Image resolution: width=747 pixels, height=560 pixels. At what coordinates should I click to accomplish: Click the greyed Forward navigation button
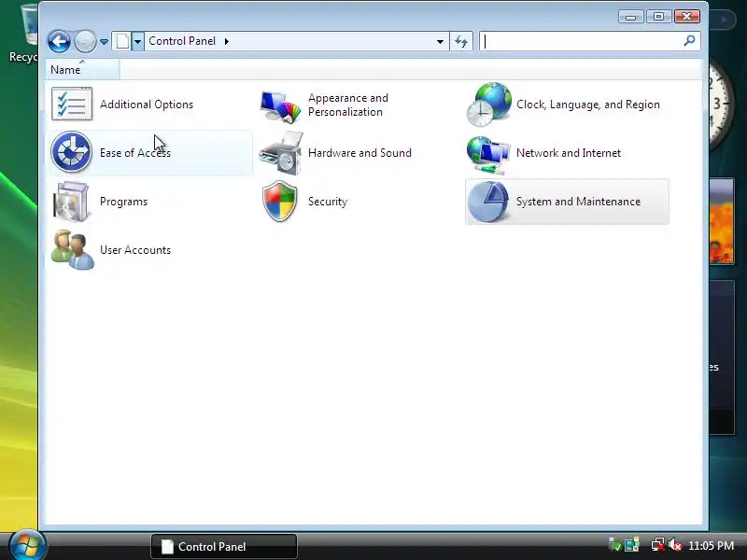85,41
